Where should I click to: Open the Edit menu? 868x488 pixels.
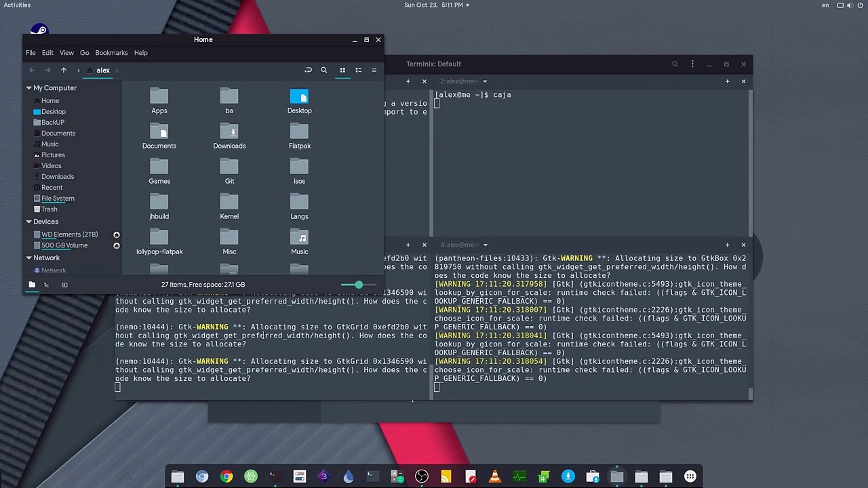click(x=47, y=53)
